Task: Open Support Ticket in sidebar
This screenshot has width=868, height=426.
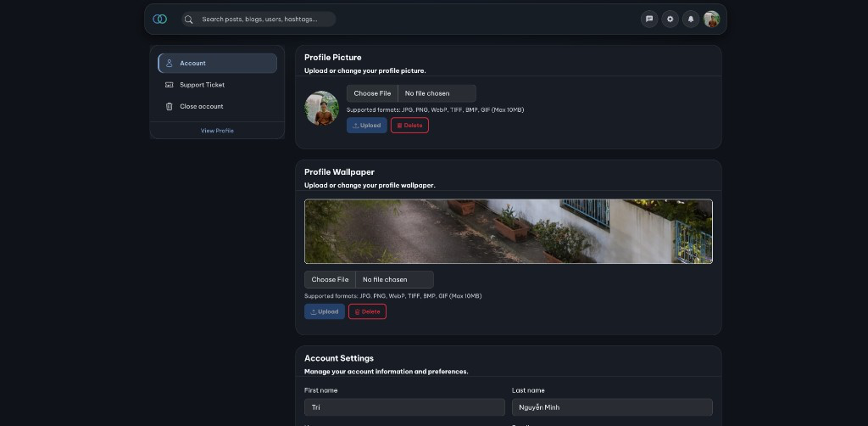Action: 218,85
